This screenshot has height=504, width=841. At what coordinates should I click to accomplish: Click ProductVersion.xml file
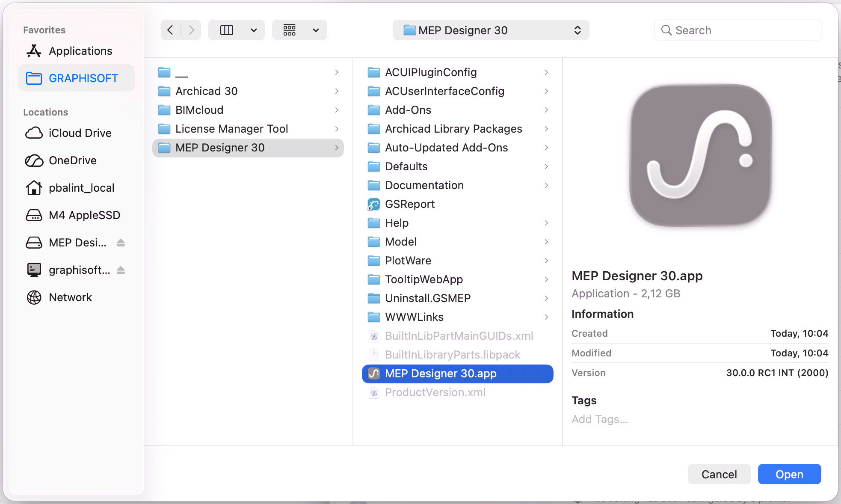click(x=458, y=392)
